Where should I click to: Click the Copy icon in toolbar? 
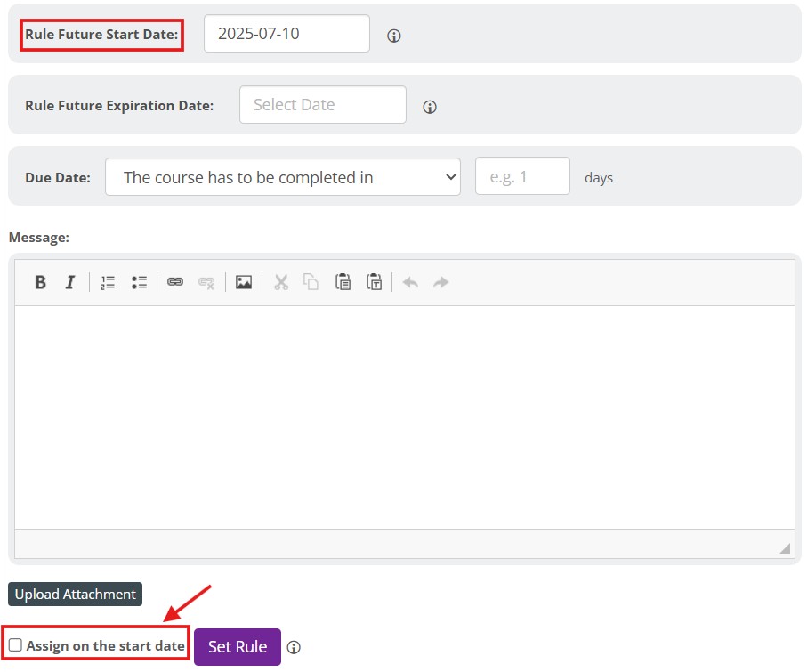pos(311,282)
